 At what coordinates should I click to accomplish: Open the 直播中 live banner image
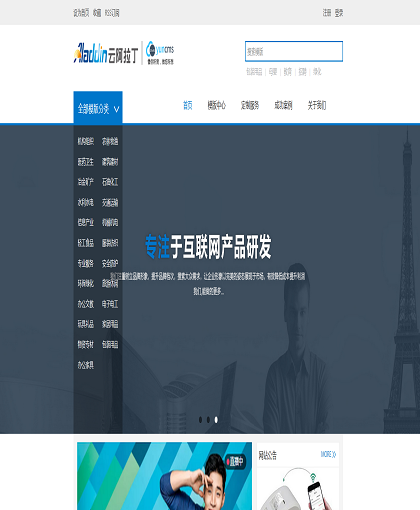(165, 476)
